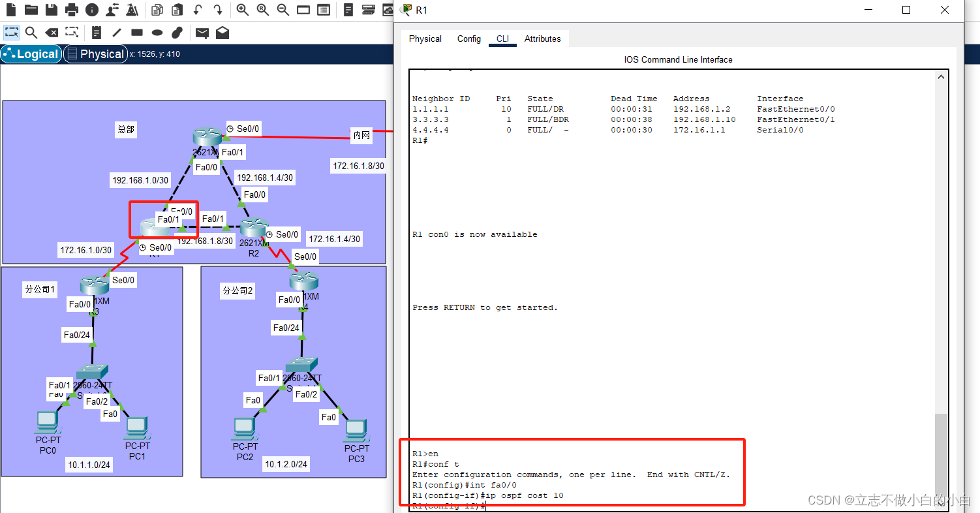Add a note with the Place Note tool

pos(97,33)
